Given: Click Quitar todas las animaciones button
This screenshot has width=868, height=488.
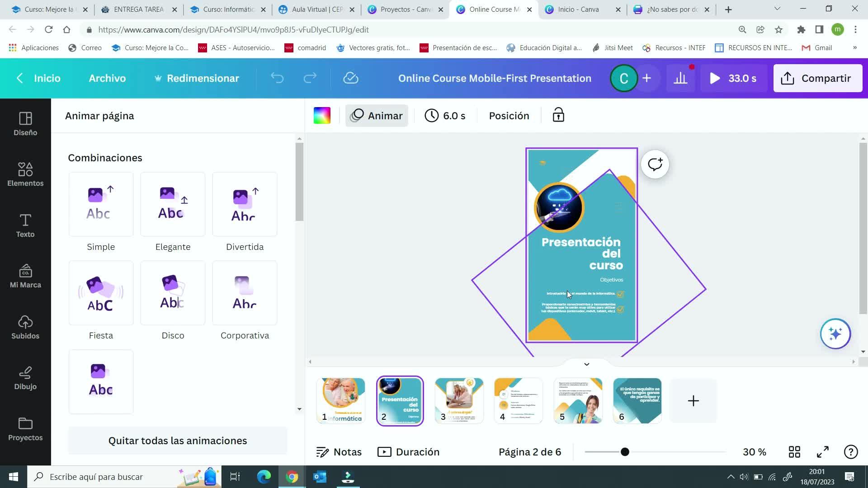Looking at the screenshot, I should coord(177,441).
